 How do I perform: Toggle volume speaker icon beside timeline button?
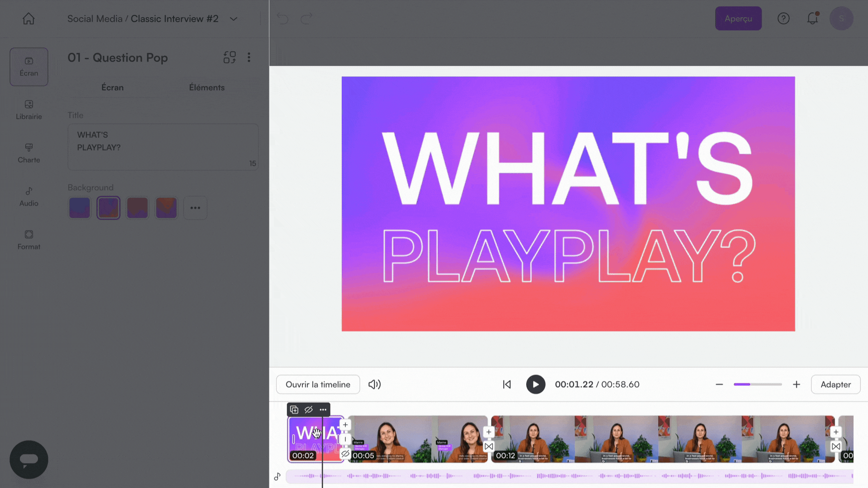click(374, 385)
